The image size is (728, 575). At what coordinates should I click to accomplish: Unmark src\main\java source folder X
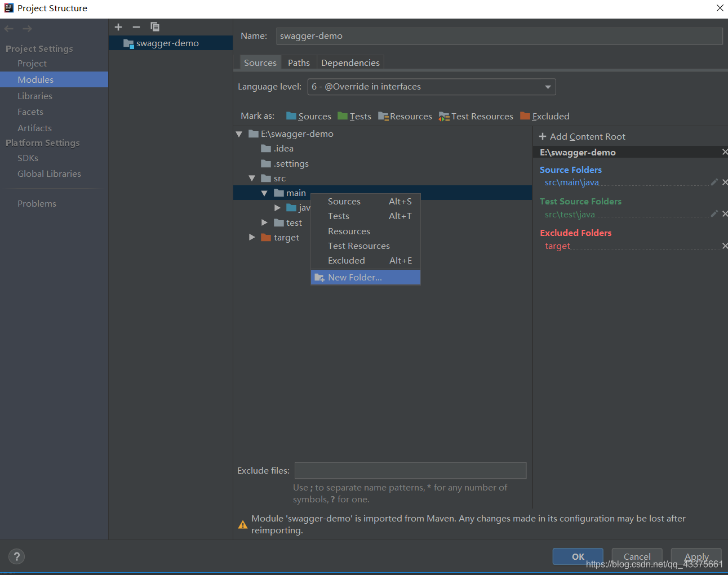coord(725,182)
